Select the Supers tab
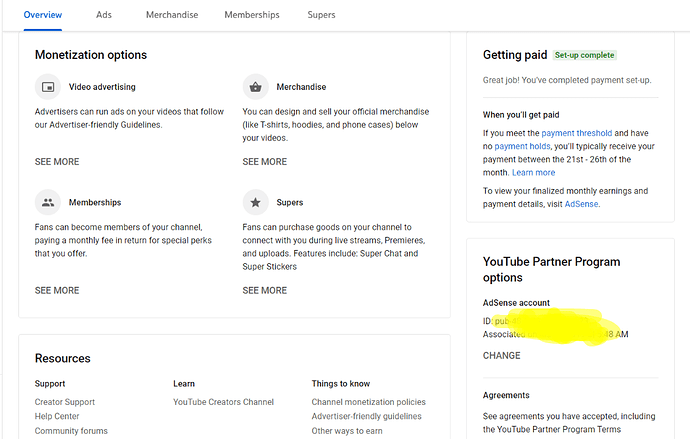690x439 pixels. (x=320, y=15)
